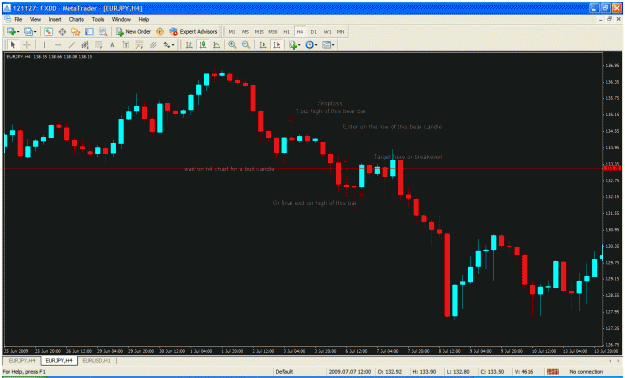Open the Terminal panel icon
The height and width of the screenshot is (378, 625).
click(x=89, y=32)
